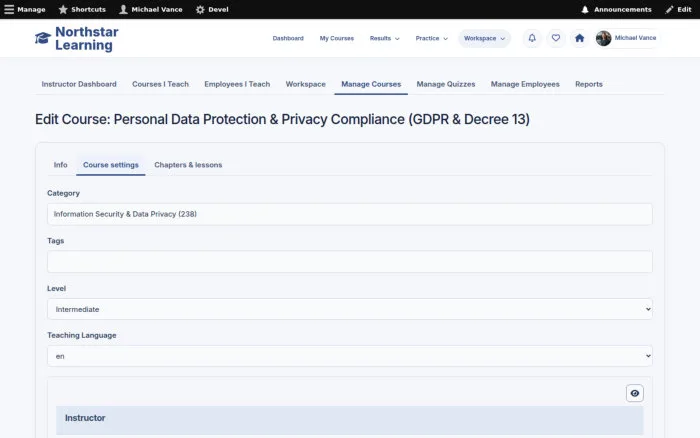The width and height of the screenshot is (700, 438).
Task: Open the Manage Quizzes tab
Action: coord(446,84)
